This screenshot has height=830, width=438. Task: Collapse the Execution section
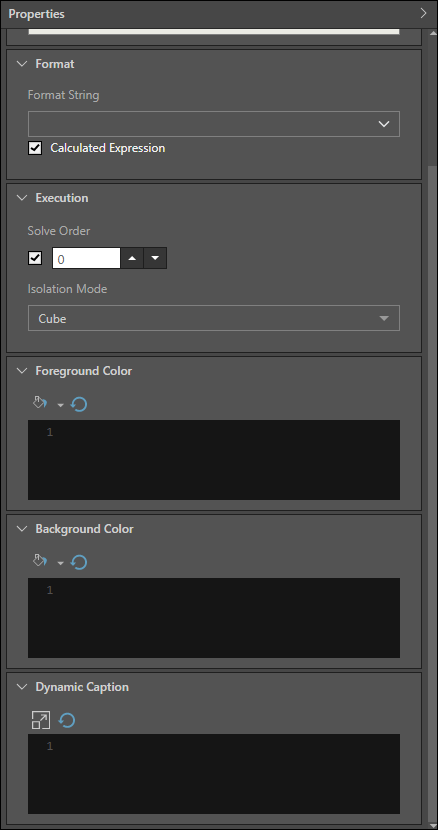point(22,198)
